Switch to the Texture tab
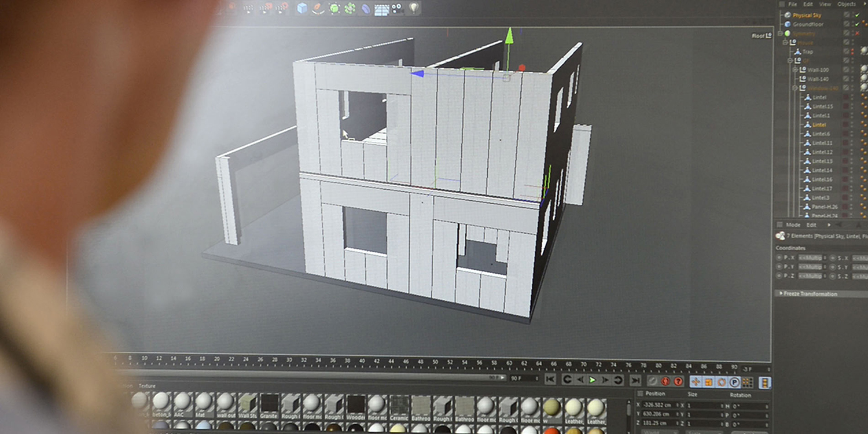 coord(147,386)
